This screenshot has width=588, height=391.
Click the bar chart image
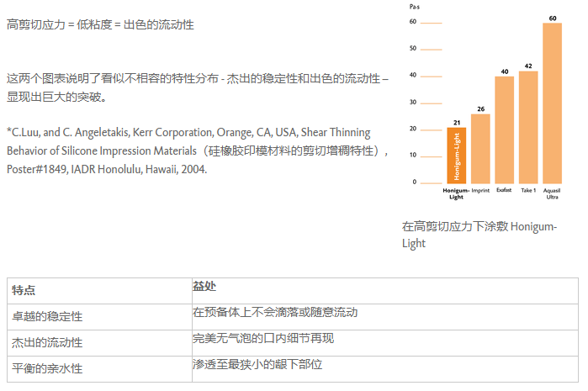486,102
